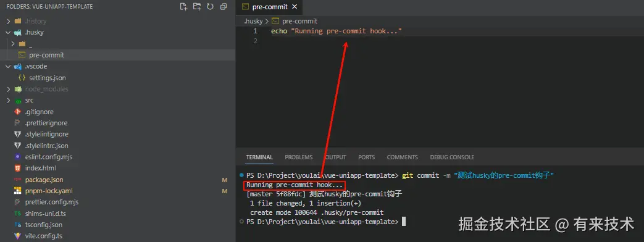
Task: Click the FOLDERS: VUE-UNIAPP-TEMPLATE header
Action: click(49, 7)
